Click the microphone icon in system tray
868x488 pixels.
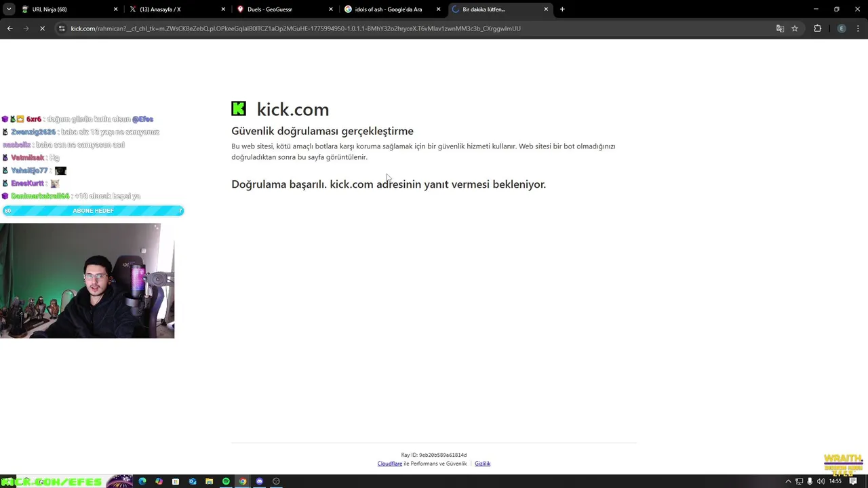coord(810,481)
